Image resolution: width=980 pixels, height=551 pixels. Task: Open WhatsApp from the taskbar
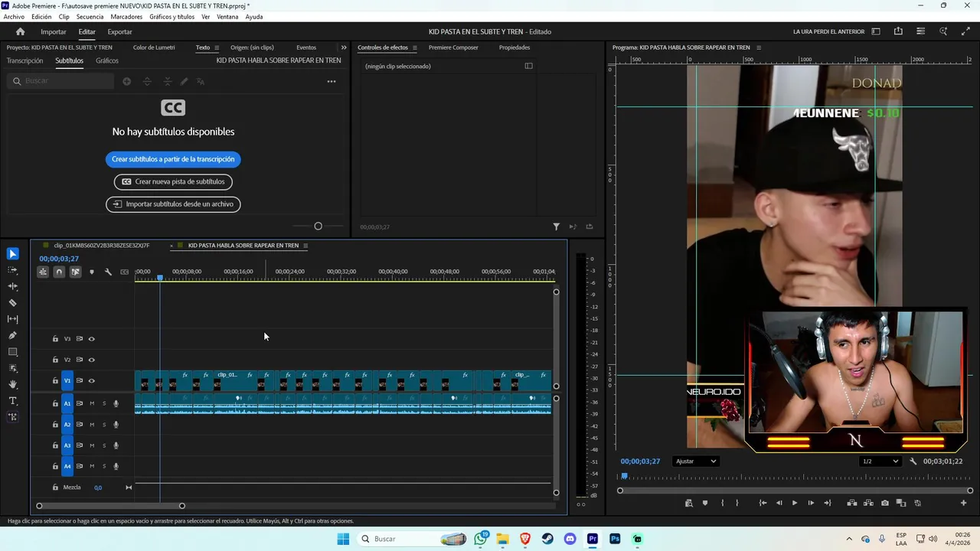click(481, 539)
